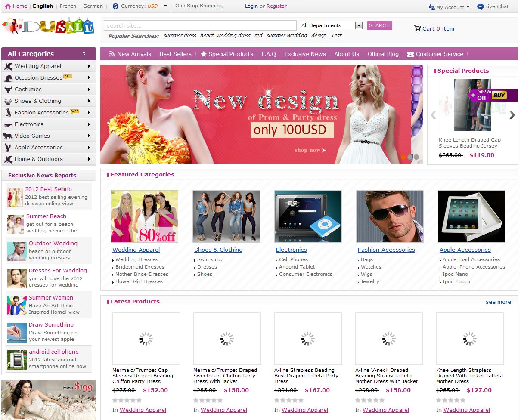Click the DUSALE site logo

point(48,27)
